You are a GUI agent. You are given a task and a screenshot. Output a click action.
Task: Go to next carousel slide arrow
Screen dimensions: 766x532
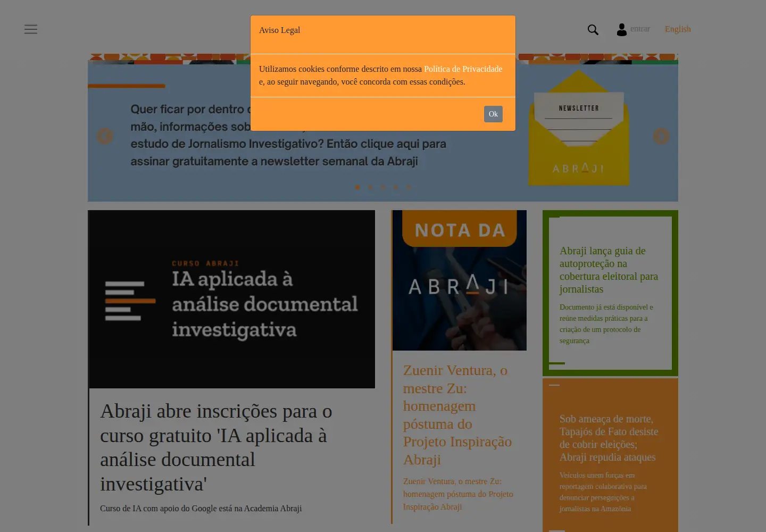pos(661,136)
